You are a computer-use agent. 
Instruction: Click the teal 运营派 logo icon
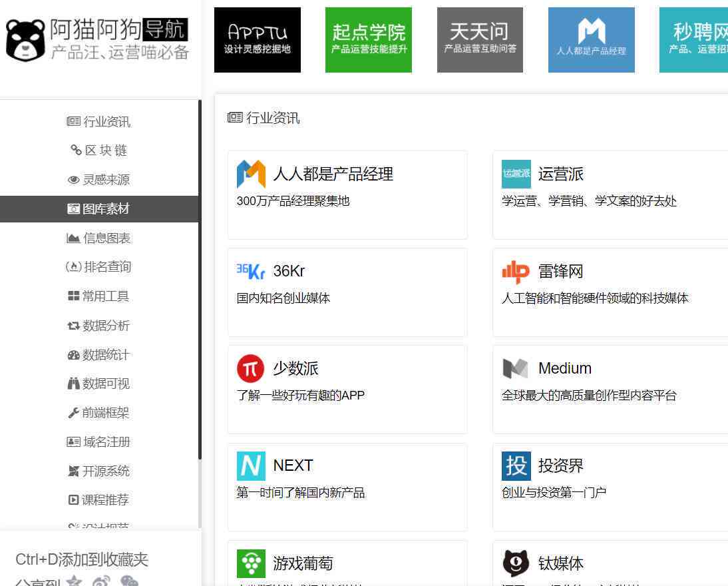pos(516,174)
